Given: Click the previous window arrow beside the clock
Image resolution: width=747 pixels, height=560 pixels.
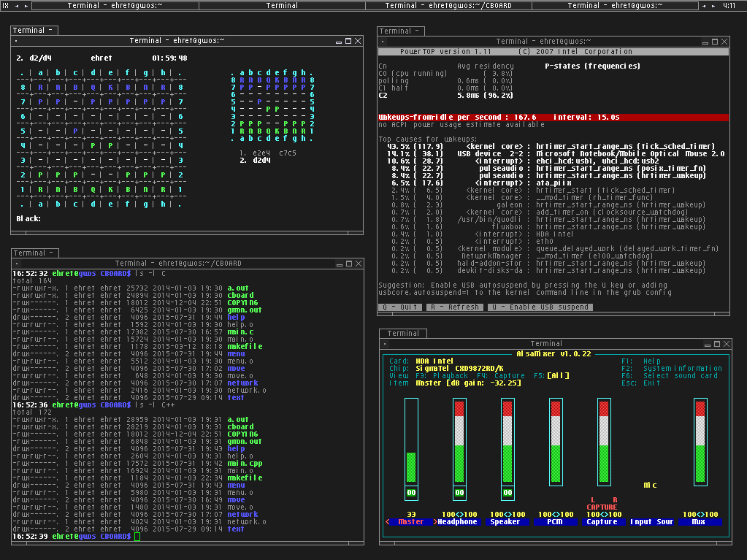Looking at the screenshot, I should point(705,6).
